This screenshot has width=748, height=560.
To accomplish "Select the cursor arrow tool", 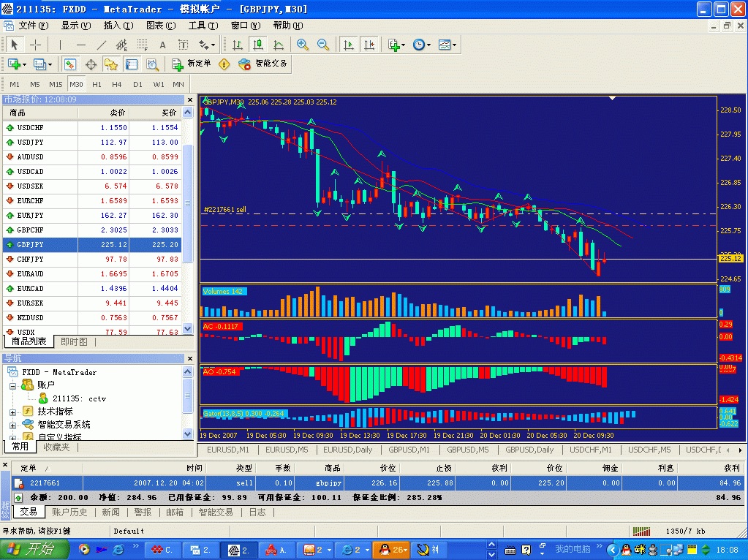I will click(x=15, y=45).
